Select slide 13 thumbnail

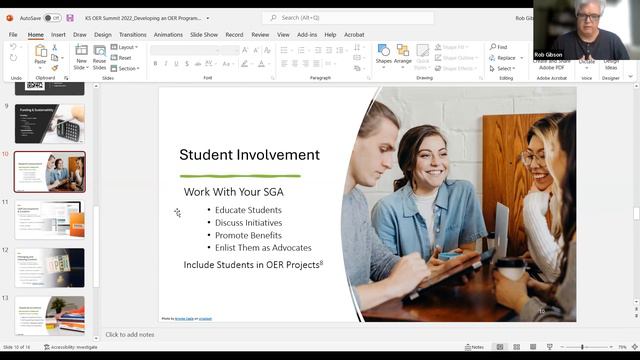(50, 316)
